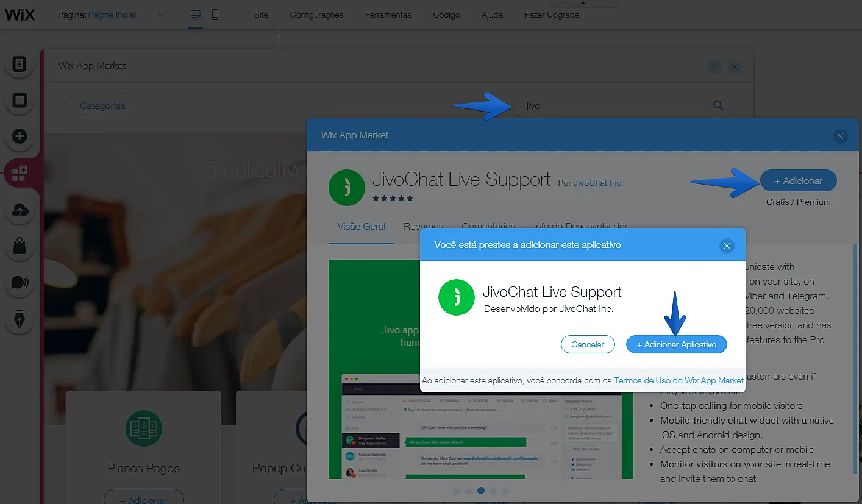Click the + Adicionar button for JivoChat
Image resolution: width=862 pixels, height=504 pixels.
[798, 181]
